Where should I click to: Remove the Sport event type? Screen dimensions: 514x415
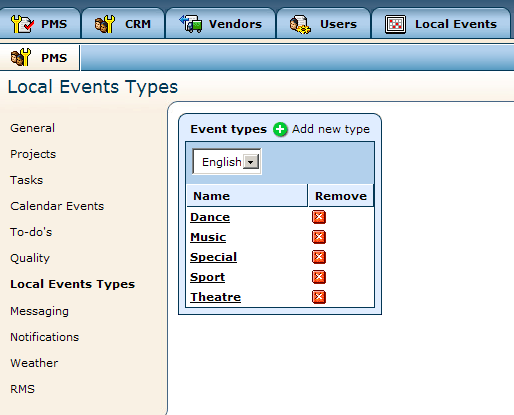[319, 277]
